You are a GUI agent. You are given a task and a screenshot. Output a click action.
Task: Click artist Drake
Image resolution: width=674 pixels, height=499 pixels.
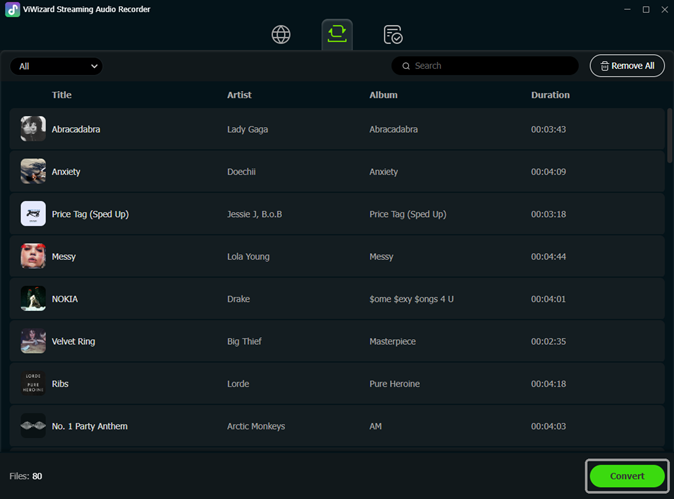pos(239,299)
